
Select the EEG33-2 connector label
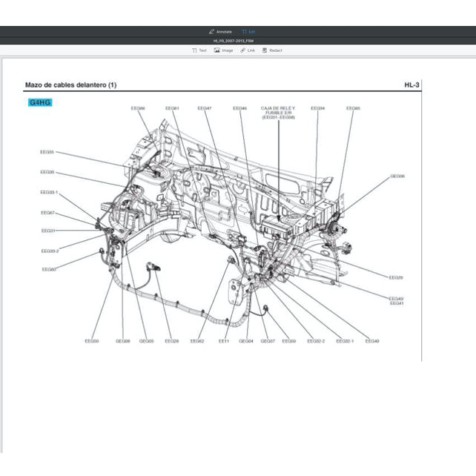(50, 251)
